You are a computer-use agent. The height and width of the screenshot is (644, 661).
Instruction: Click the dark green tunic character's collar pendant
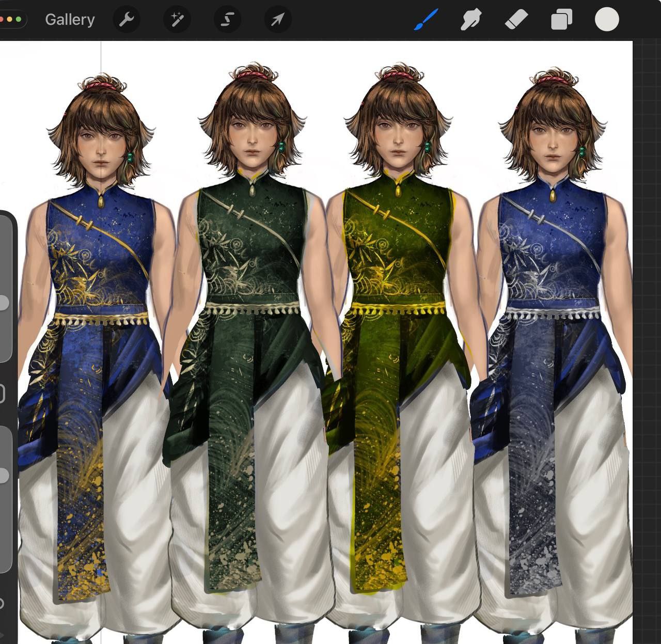[x=252, y=191]
